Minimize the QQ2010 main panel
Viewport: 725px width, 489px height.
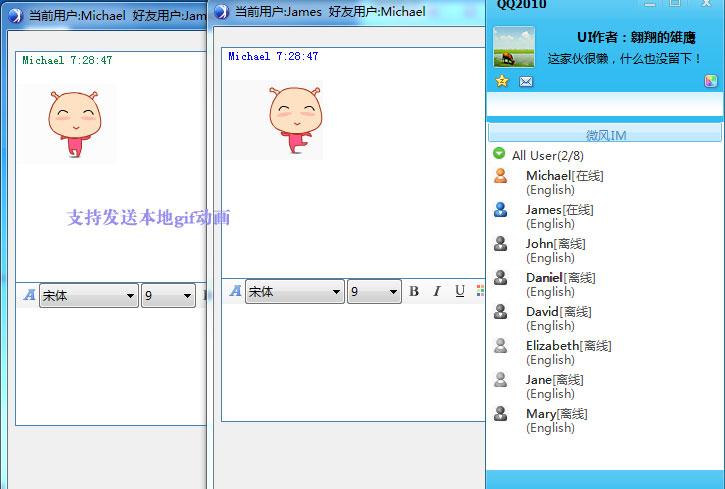click(x=650, y=4)
